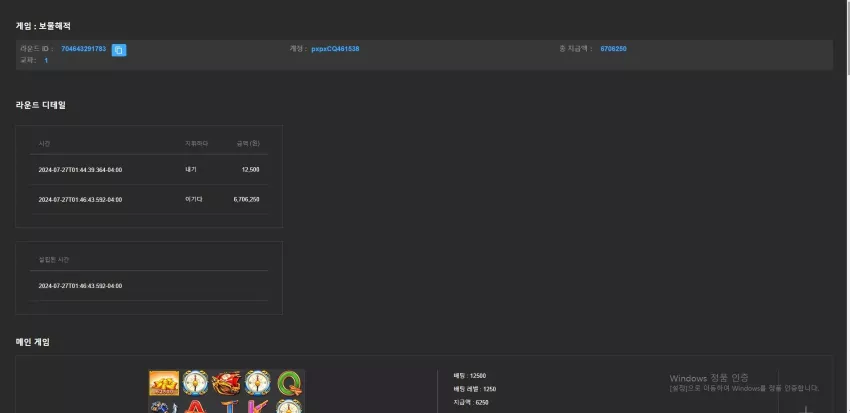
Task: Click the red pirate ship reel symbol
Action: pyautogui.click(x=226, y=383)
